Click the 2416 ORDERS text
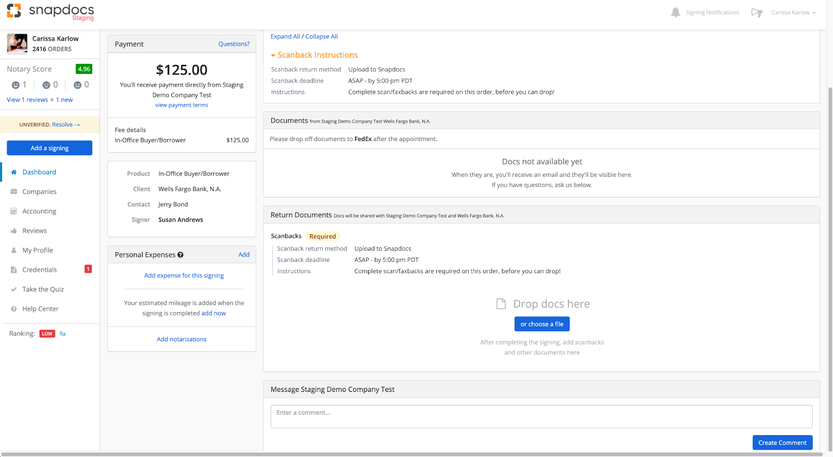 [x=52, y=49]
